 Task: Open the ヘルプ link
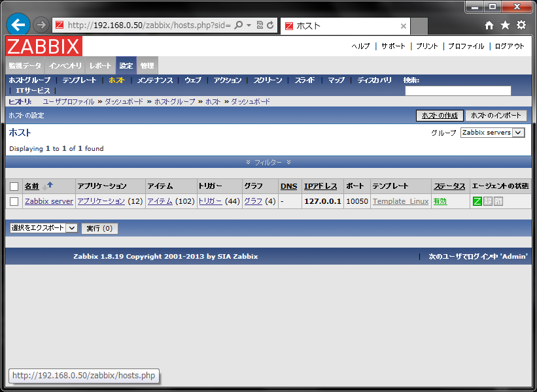(360, 46)
